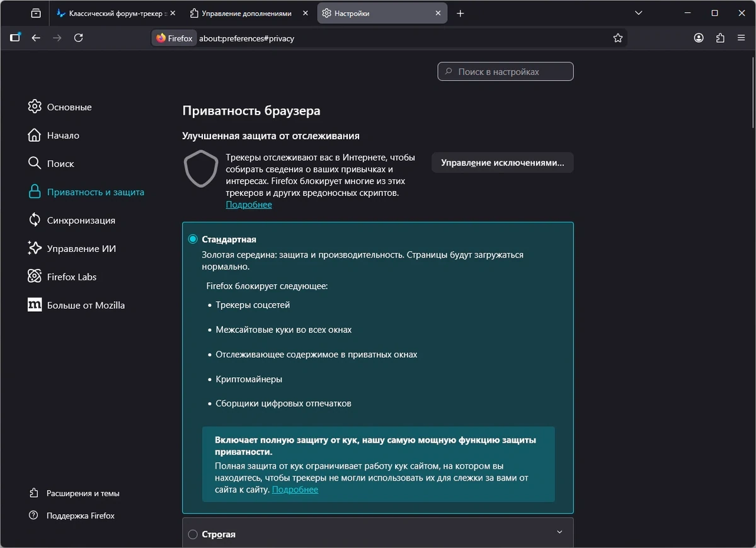Viewport: 756px width, 548px height.
Task: Focus the Поиск в настройках field
Action: point(505,72)
